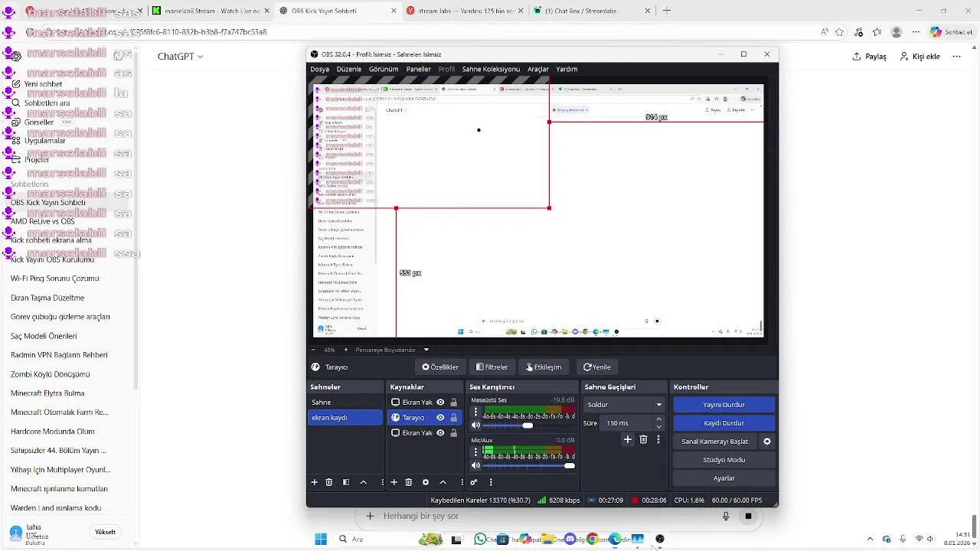
Task: Open Mic/Aux three-dot options
Action: click(475, 452)
